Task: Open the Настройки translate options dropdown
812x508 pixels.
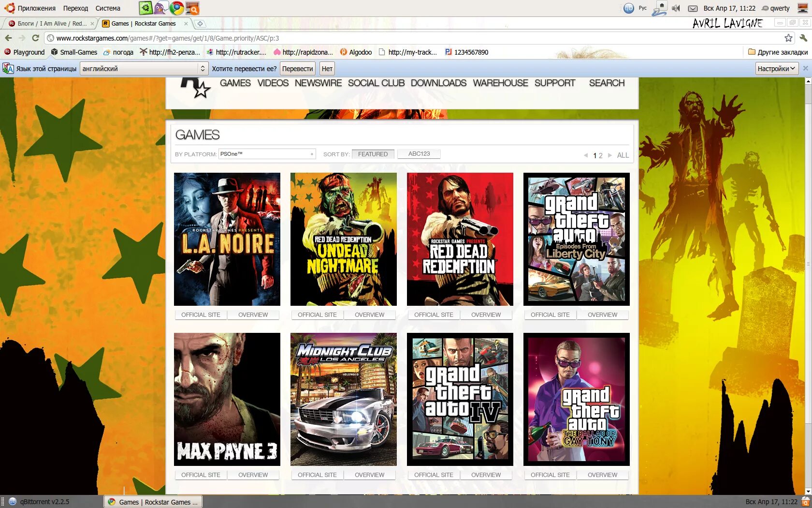Action: (x=777, y=69)
